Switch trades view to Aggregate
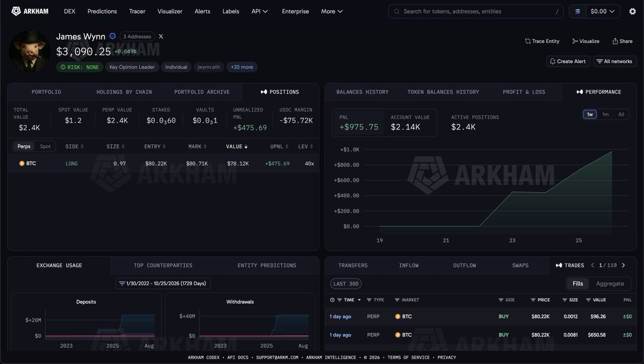This screenshot has height=364, width=644. click(610, 283)
